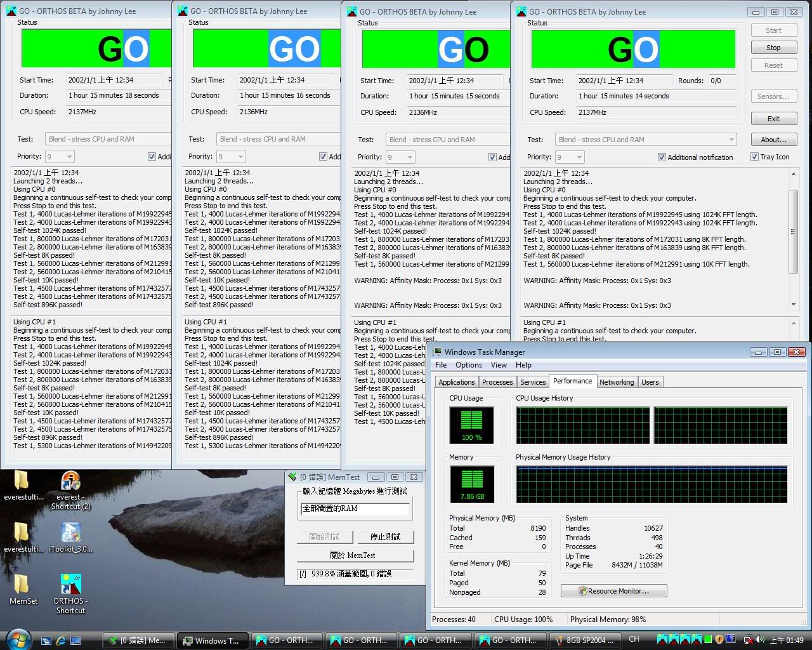The height and width of the screenshot is (650, 812).
Task: Open the everest - Shortcut (2) desktop icon
Action: click(70, 491)
